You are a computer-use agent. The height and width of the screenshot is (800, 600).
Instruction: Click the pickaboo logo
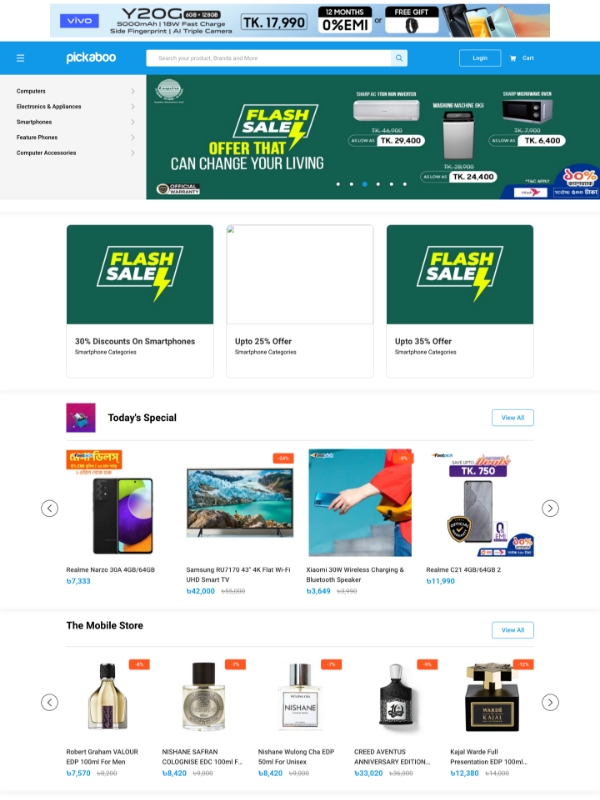point(91,58)
